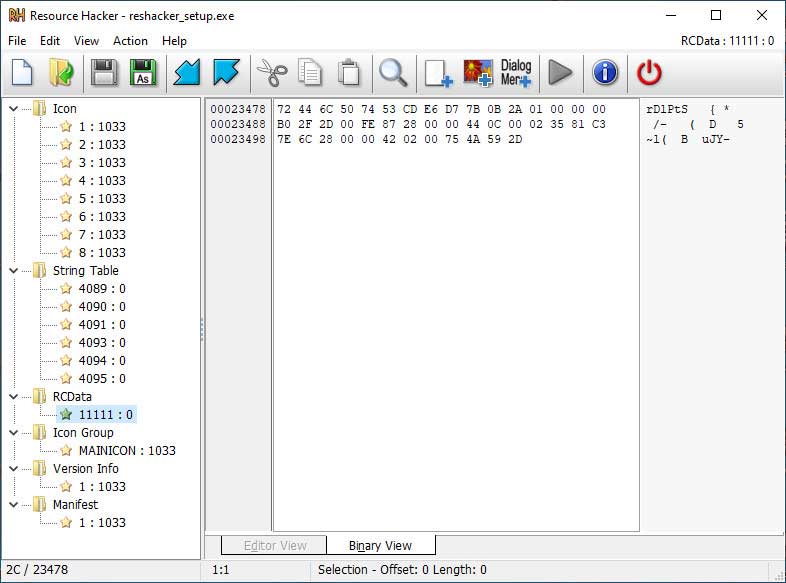Click the Dialog Merge icon
This screenshot has height=583, width=786.
coord(516,73)
